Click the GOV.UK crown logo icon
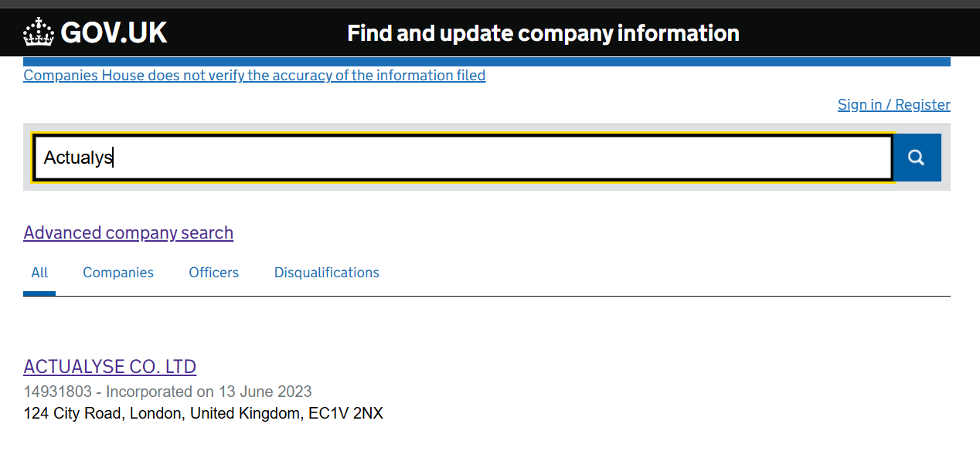Screen dimensions: 980x458 click(39, 33)
